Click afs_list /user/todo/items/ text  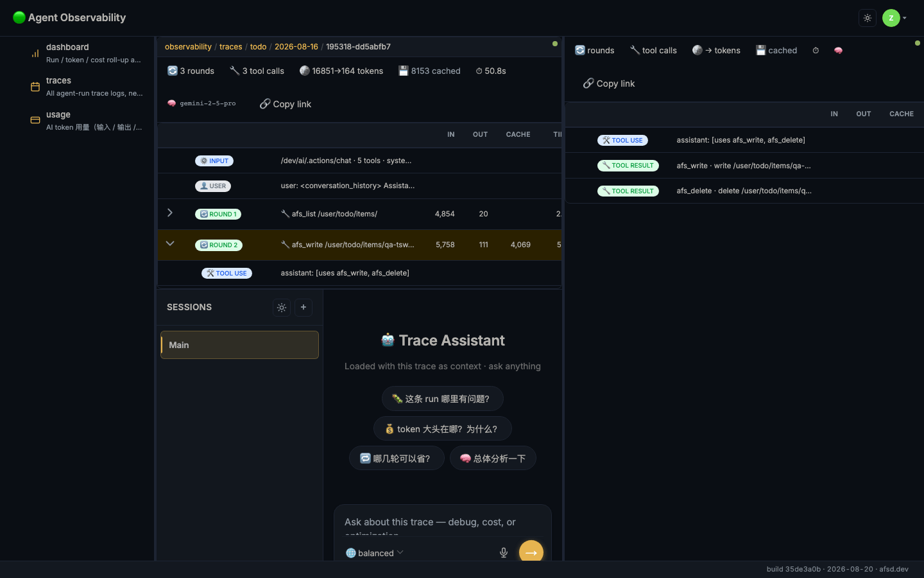pos(334,214)
